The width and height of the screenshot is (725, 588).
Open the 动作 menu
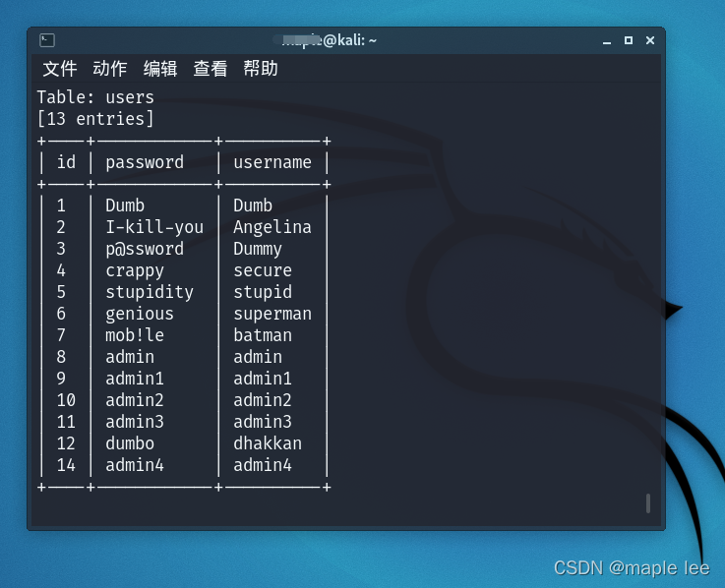point(109,69)
